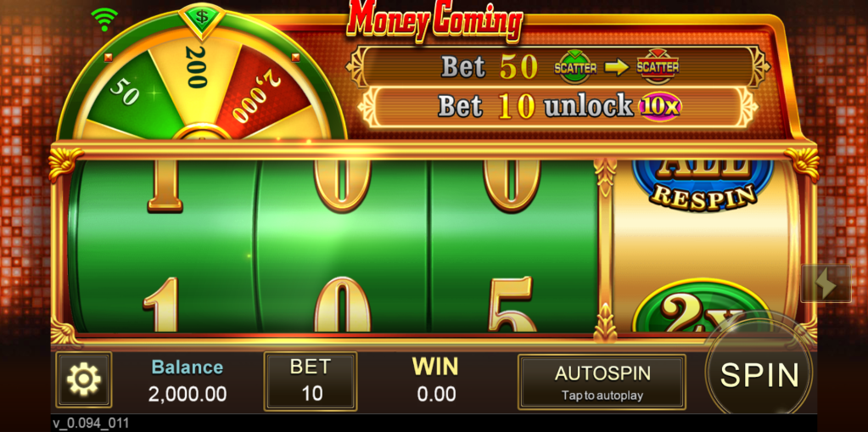Image resolution: width=868 pixels, height=432 pixels.
Task: Open the Bet 50 scatter info banner
Action: (558, 66)
